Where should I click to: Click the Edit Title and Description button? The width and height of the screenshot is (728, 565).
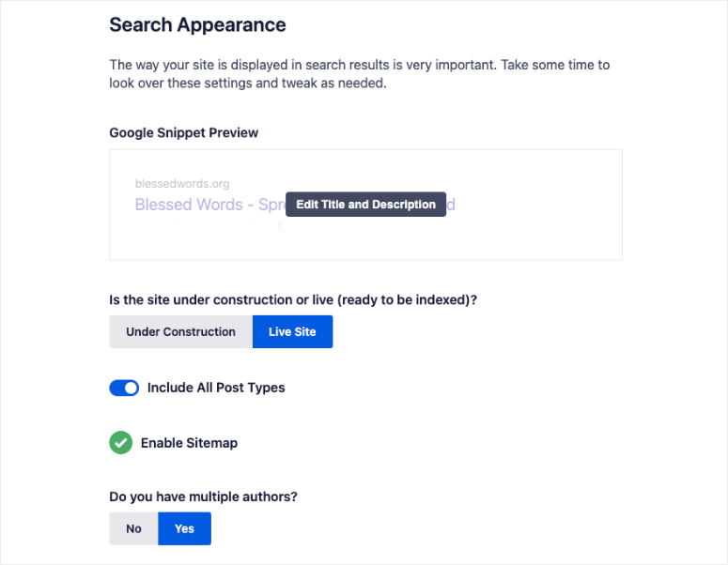pyautogui.click(x=365, y=205)
